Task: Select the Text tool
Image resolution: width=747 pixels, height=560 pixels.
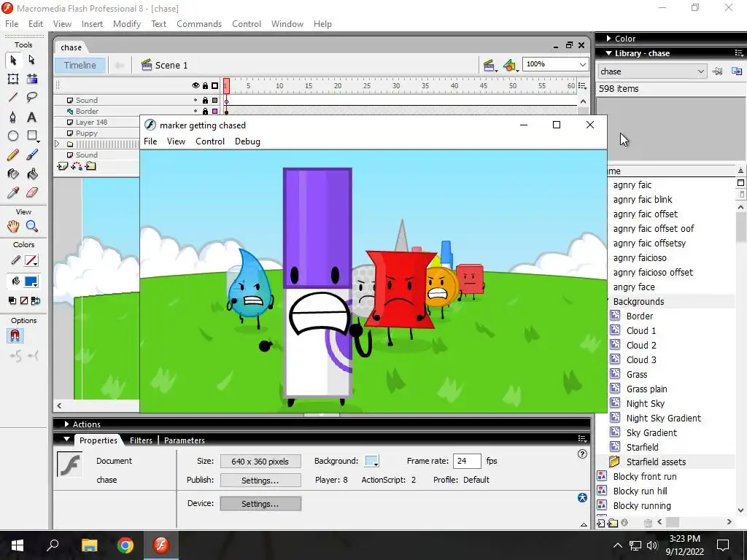Action: [32, 117]
